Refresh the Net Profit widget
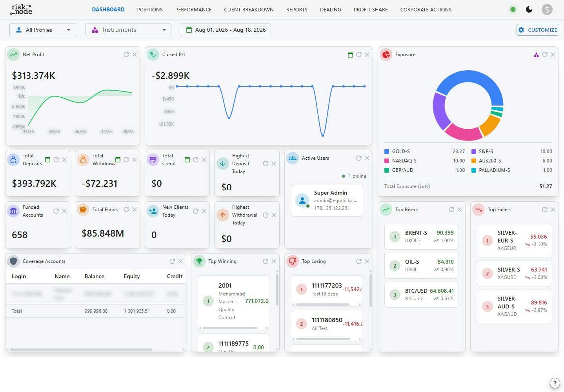 (126, 55)
